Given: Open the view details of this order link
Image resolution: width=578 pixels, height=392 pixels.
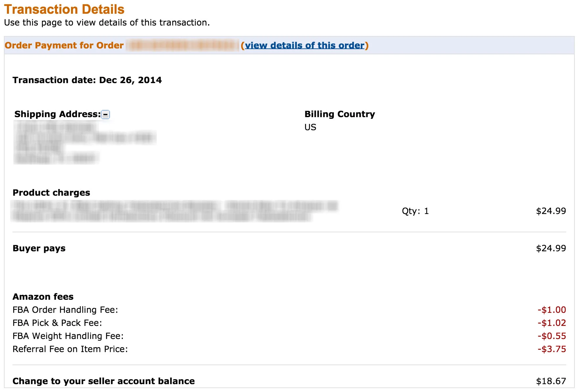Looking at the screenshot, I should [304, 45].
